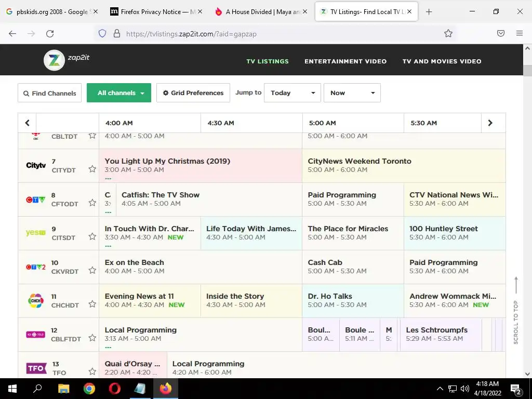
Task: Click the TFO channel logo
Action: click(36, 368)
